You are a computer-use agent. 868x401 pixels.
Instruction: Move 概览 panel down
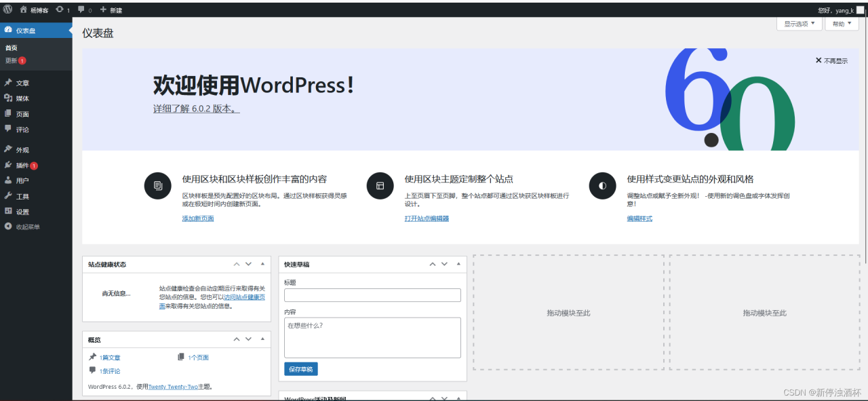click(x=248, y=339)
